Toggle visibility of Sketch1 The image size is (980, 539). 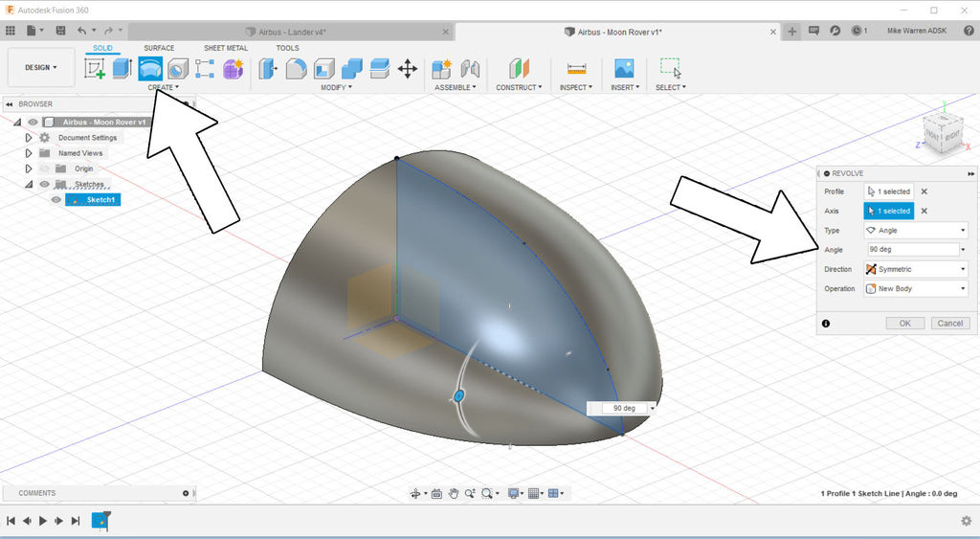point(56,199)
